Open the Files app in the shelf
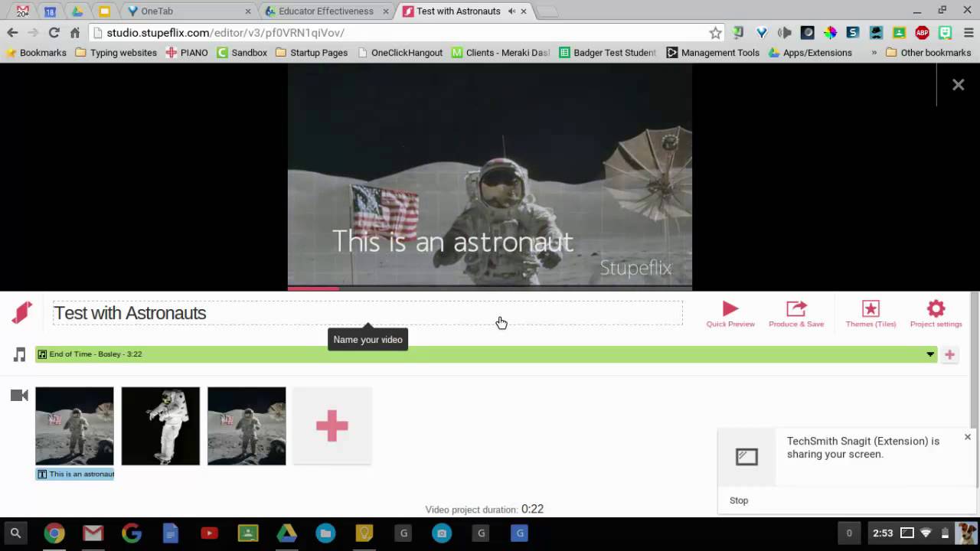980x551 pixels. coord(325,533)
